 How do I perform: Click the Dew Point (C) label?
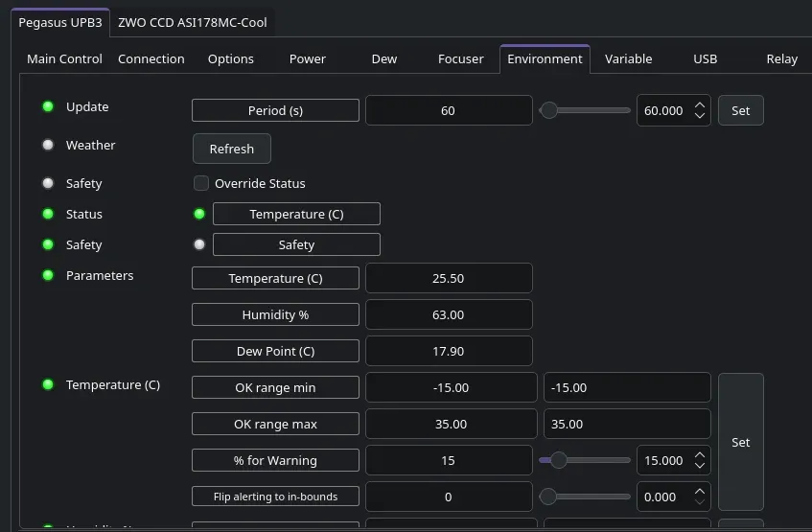point(275,351)
